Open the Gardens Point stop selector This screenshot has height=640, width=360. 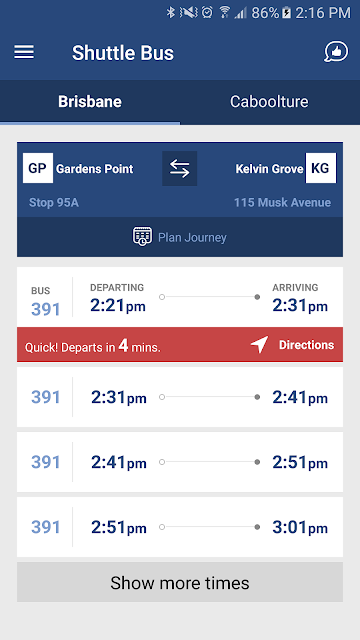point(78,180)
